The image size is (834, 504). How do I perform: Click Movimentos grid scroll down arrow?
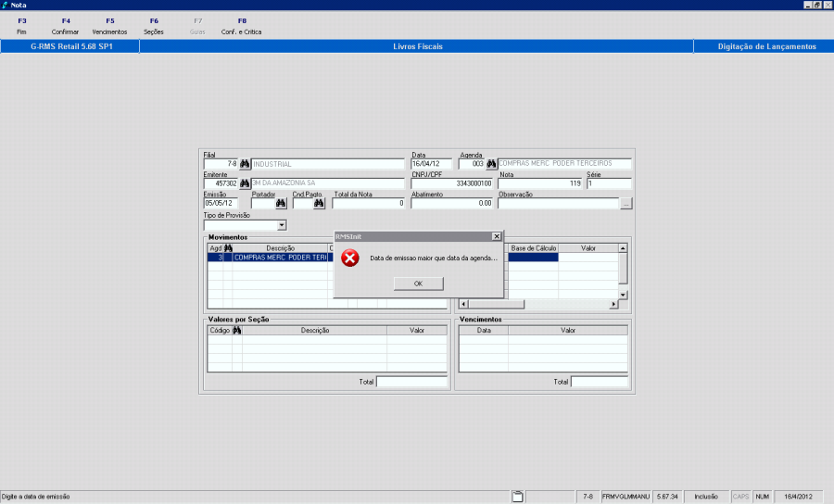coord(623,295)
